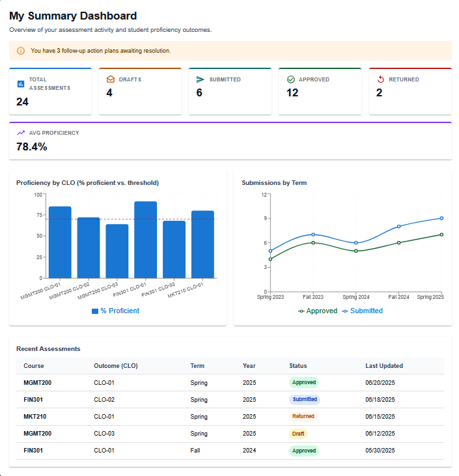This screenshot has height=476, width=459.
Task: Toggle the Approved series legend entry
Action: (x=318, y=311)
